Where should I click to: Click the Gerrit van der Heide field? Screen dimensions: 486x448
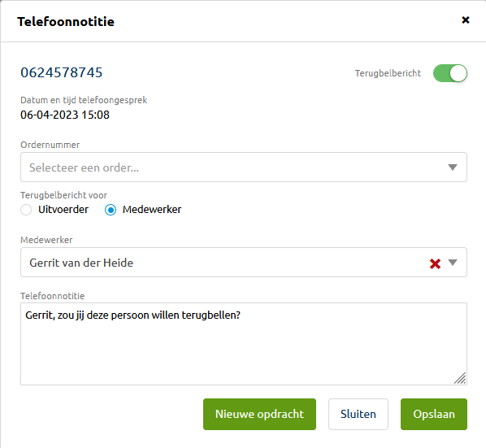pyautogui.click(x=244, y=263)
